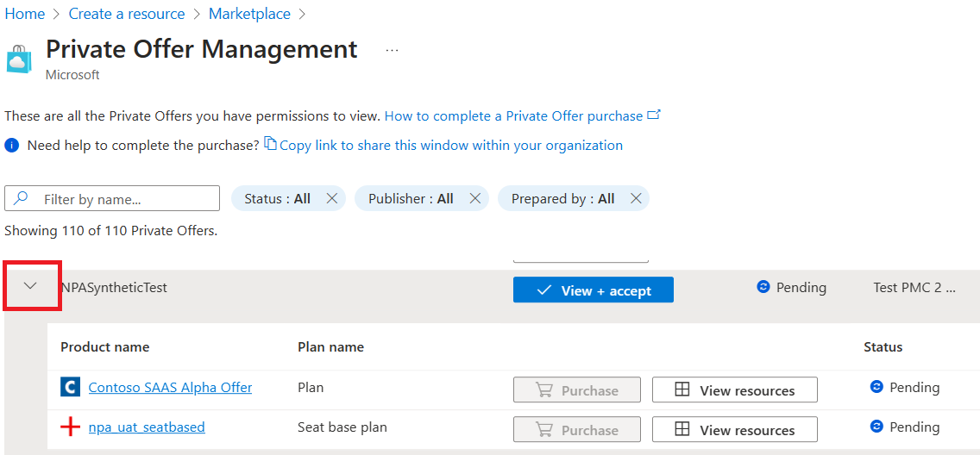
Task: Clear the Publisher : All filter
Action: pyautogui.click(x=475, y=199)
